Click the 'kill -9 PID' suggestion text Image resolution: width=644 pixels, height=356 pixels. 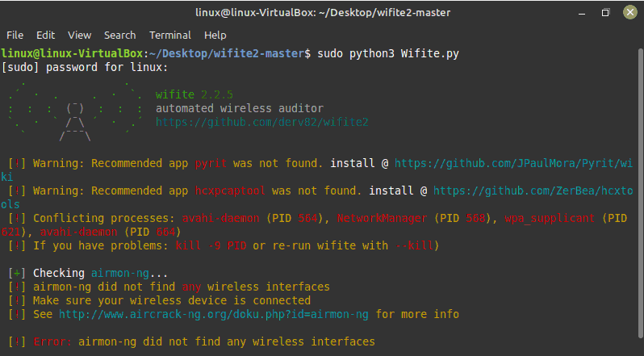211,246
